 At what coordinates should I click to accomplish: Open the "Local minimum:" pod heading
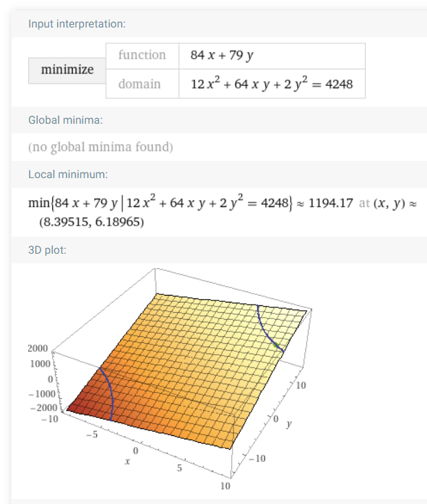tap(68, 175)
